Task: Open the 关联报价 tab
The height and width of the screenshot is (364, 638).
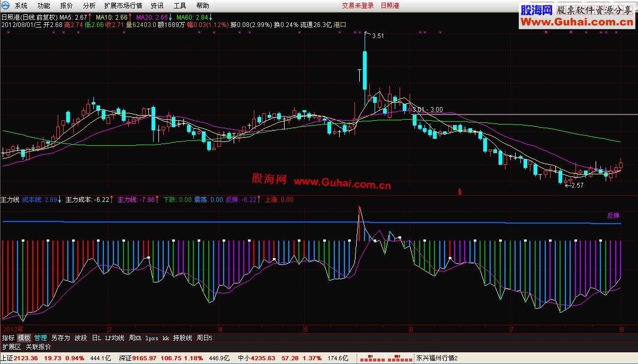Action: tap(39, 347)
